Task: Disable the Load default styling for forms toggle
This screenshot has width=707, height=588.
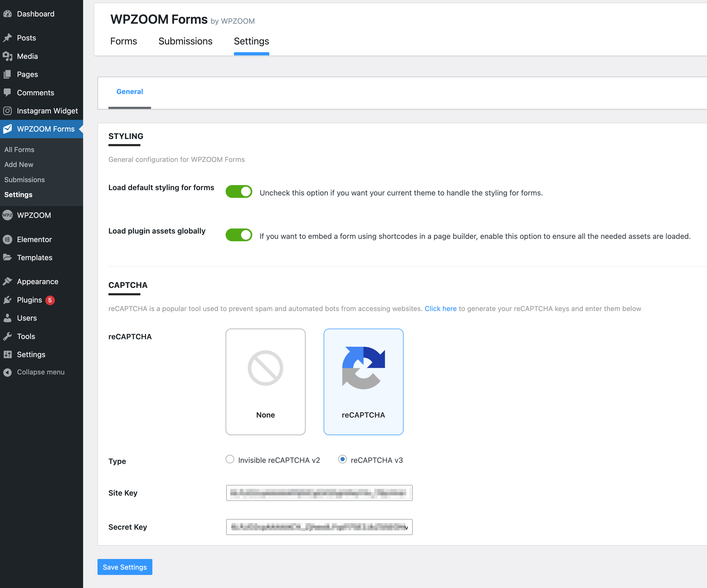Action: [x=239, y=191]
